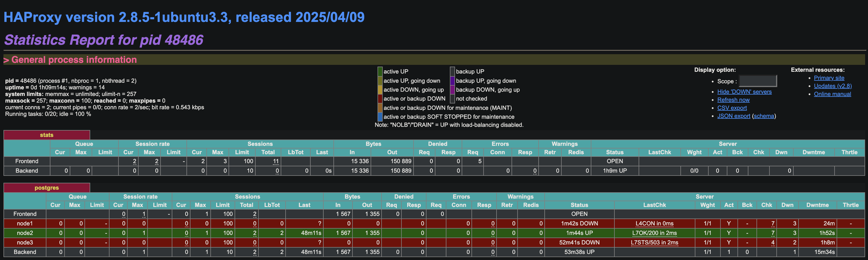Viewport: 868px width, 260px height.
Task: Click the purple 'backup UP, going down' swatch
Action: pyautogui.click(x=452, y=81)
